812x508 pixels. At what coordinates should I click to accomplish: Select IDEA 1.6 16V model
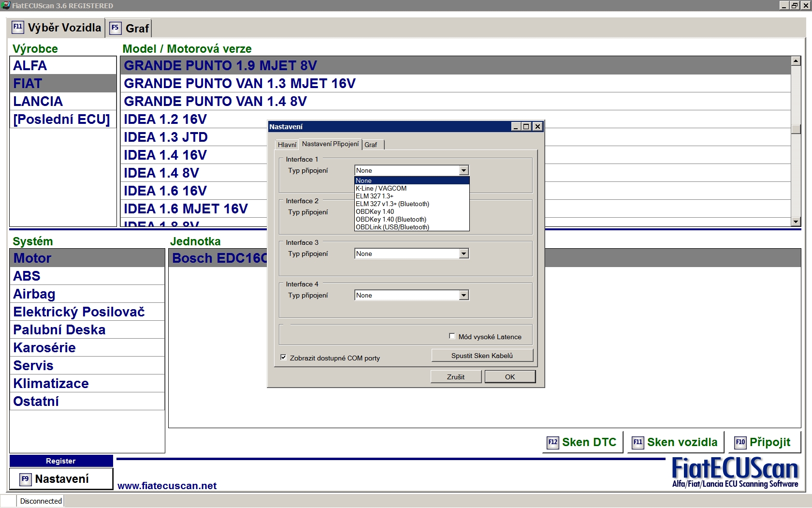(194, 191)
